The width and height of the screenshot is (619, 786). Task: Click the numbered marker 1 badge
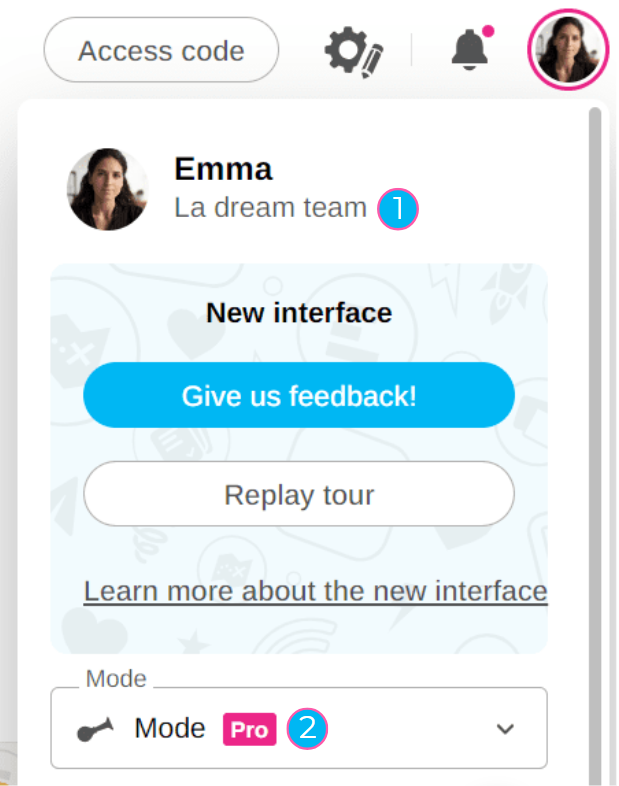pyautogui.click(x=398, y=209)
